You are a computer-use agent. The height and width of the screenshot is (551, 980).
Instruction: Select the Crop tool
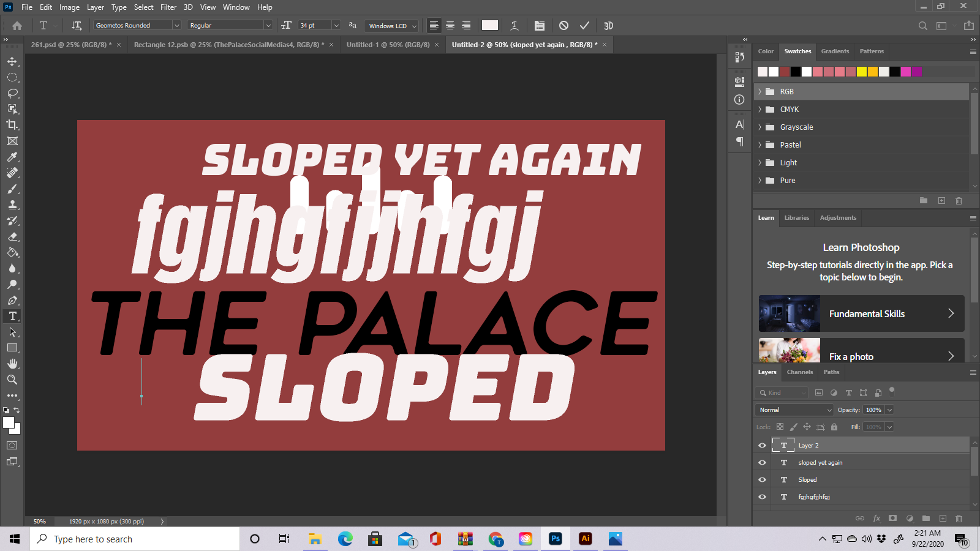[12, 124]
